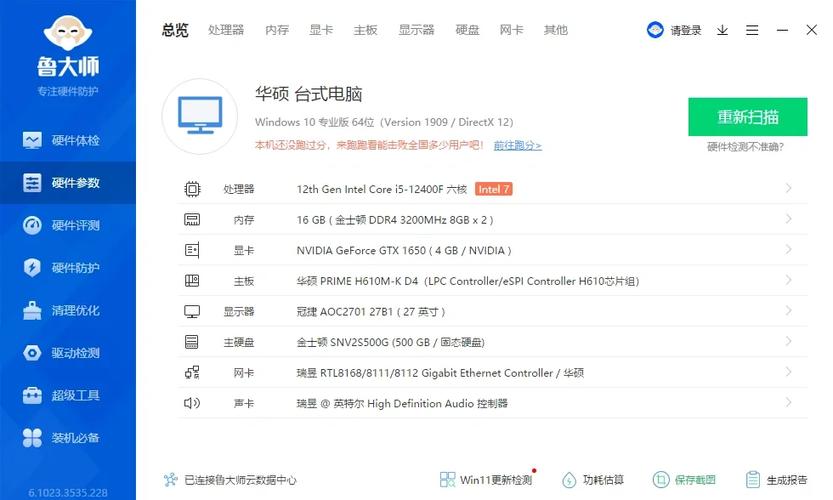Click 请登录 login text
The image size is (833, 500).
click(x=686, y=30)
